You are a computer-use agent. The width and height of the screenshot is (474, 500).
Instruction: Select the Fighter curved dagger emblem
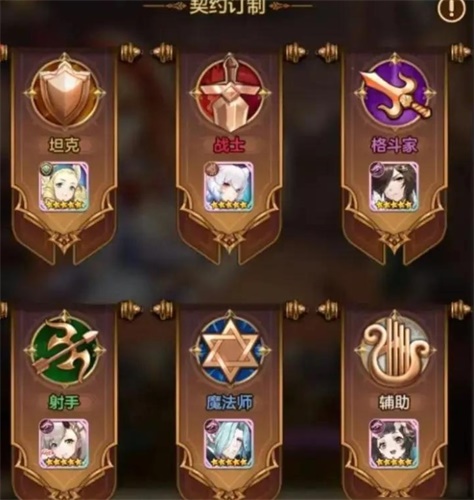[394, 94]
